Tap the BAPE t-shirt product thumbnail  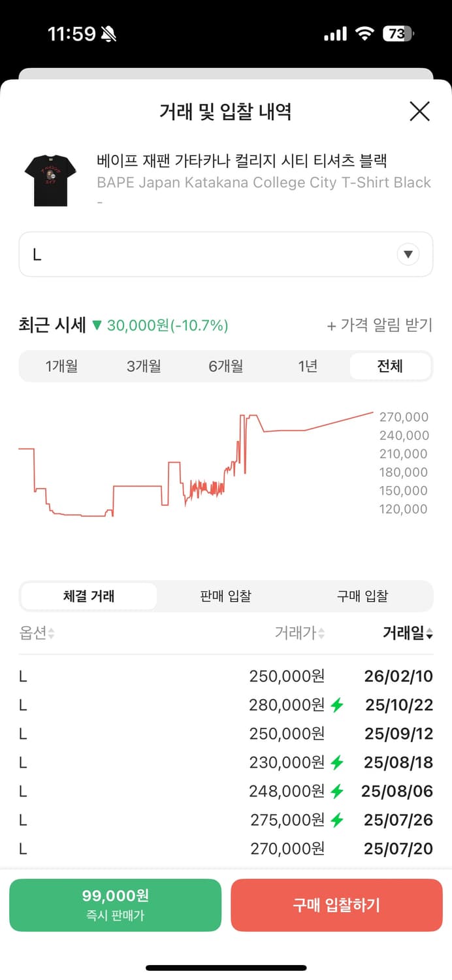click(x=50, y=176)
